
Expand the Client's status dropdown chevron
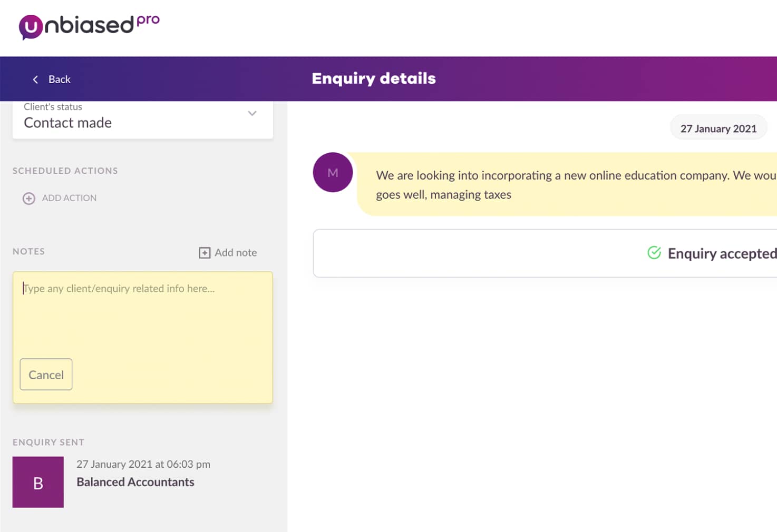point(252,113)
